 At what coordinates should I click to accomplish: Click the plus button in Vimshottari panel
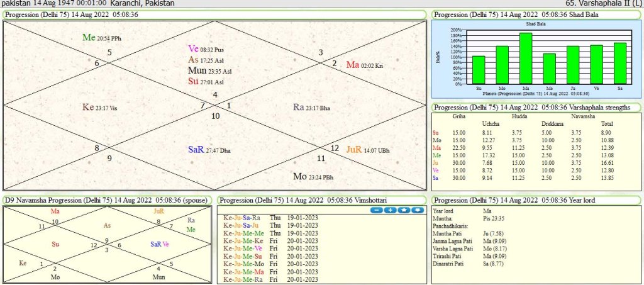point(390,210)
